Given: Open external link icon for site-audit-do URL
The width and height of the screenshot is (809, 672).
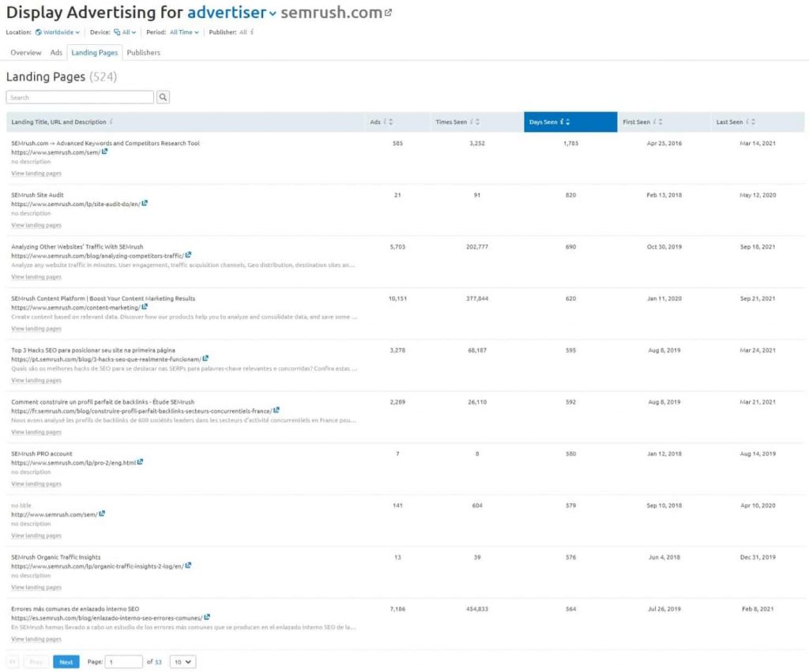Looking at the screenshot, I should point(145,203).
